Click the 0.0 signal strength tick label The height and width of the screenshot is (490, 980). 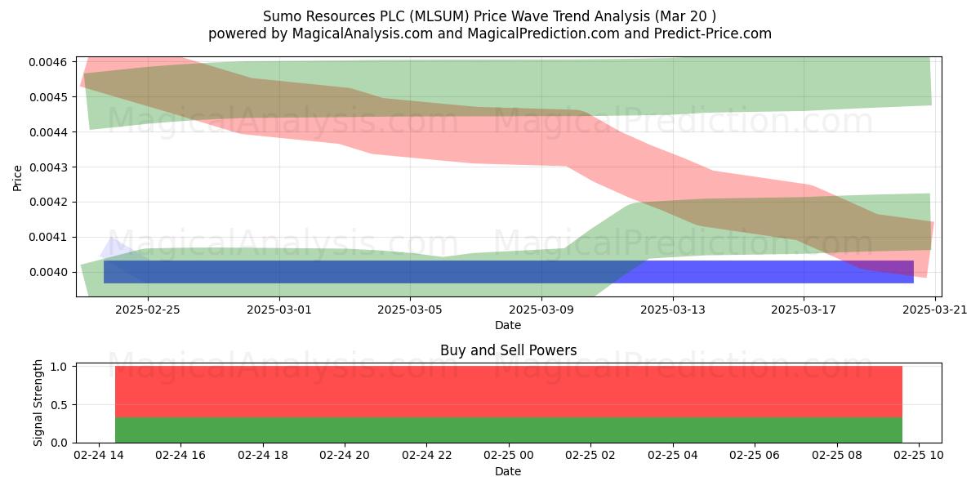pyautogui.click(x=60, y=443)
